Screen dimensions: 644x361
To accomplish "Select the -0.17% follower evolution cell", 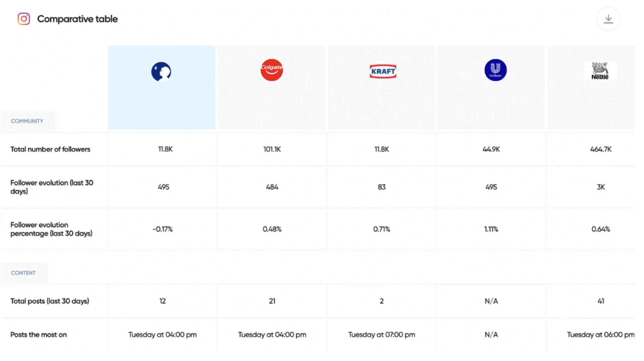I will coord(162,229).
